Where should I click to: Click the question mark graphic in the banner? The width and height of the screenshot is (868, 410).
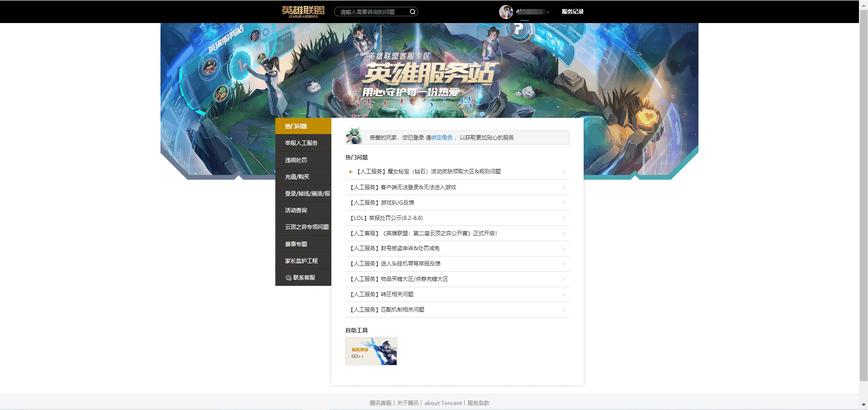pos(518,29)
